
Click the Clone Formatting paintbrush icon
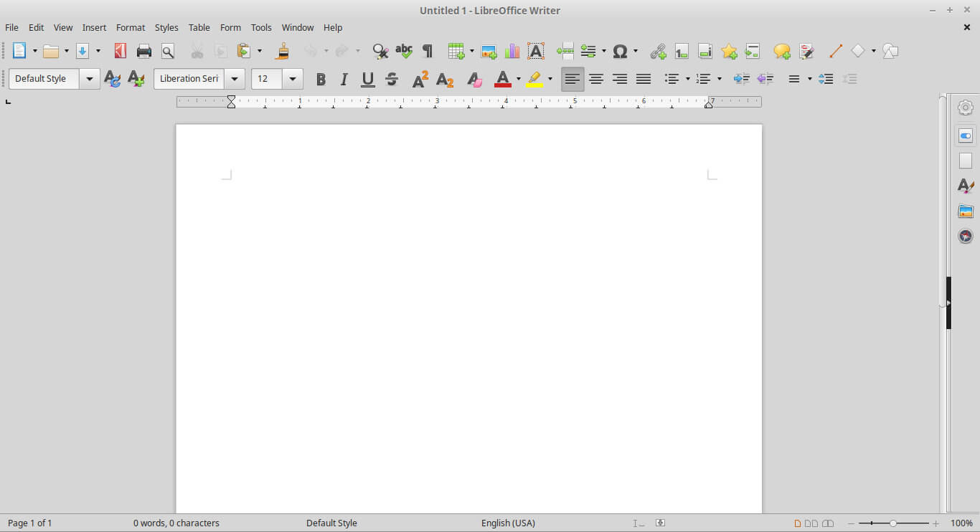pyautogui.click(x=283, y=51)
